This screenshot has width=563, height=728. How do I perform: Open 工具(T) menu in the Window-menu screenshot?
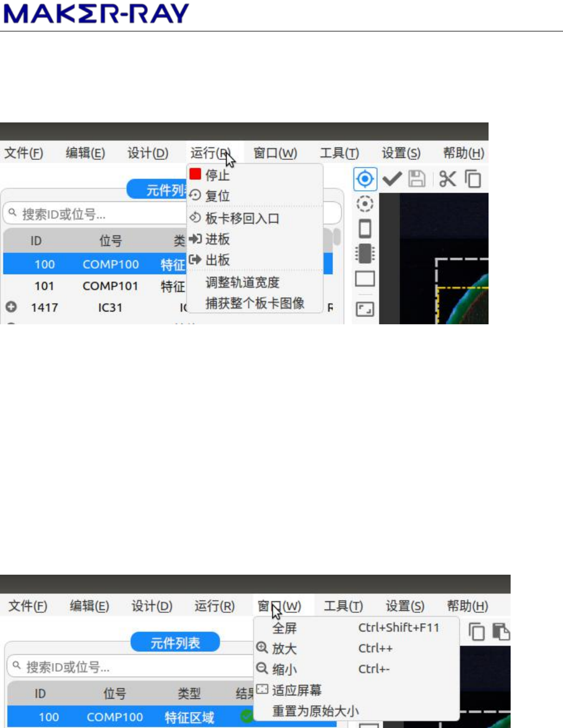click(x=343, y=606)
